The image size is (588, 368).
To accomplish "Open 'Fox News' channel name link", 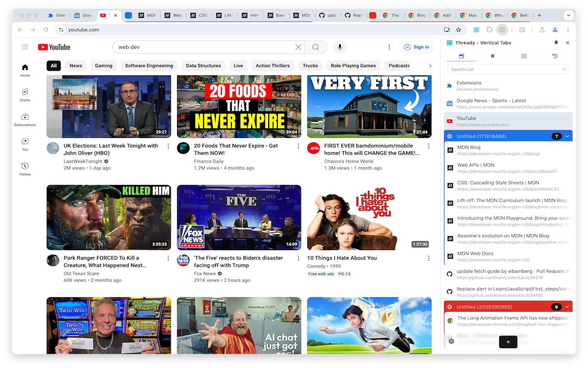I will click(x=205, y=274).
